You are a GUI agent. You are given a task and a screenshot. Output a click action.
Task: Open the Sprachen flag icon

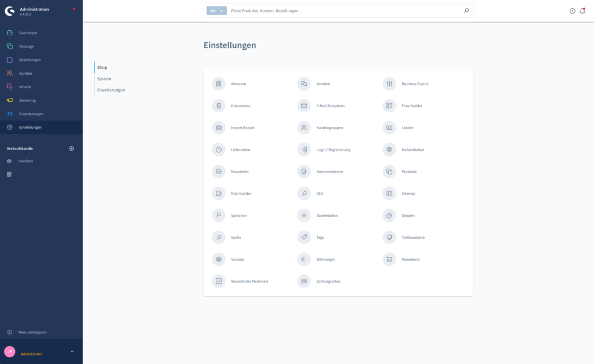219,215
